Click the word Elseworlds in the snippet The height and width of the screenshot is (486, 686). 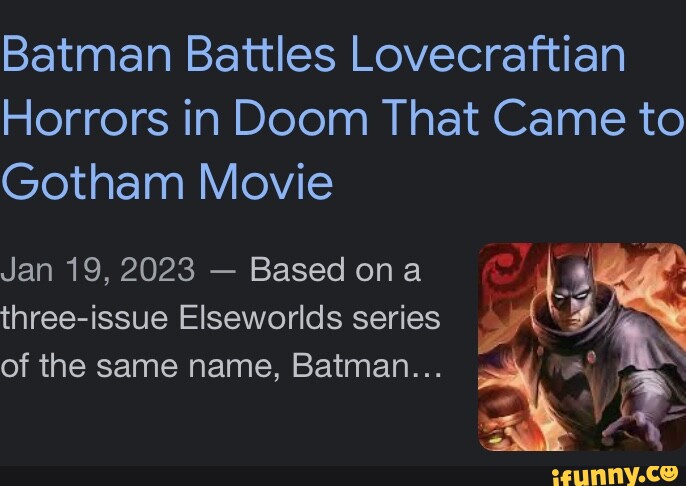click(x=261, y=317)
